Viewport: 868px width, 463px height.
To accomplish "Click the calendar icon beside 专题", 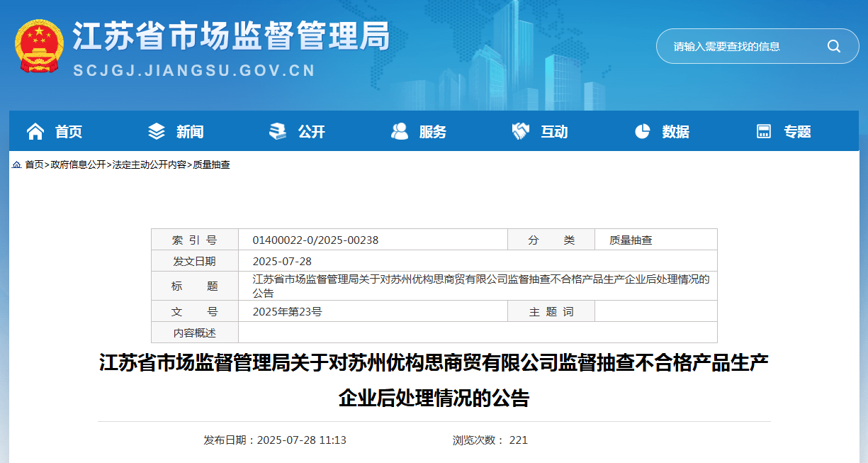I will 764,131.
